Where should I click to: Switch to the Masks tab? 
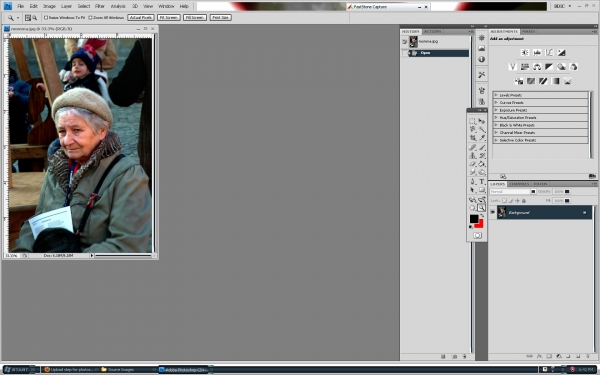pyautogui.click(x=529, y=31)
